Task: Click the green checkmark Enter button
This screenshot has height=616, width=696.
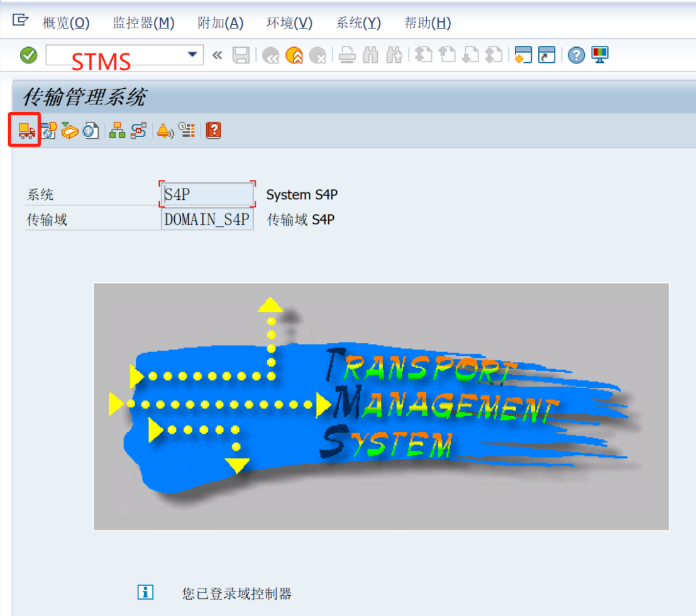Action: 29,55
